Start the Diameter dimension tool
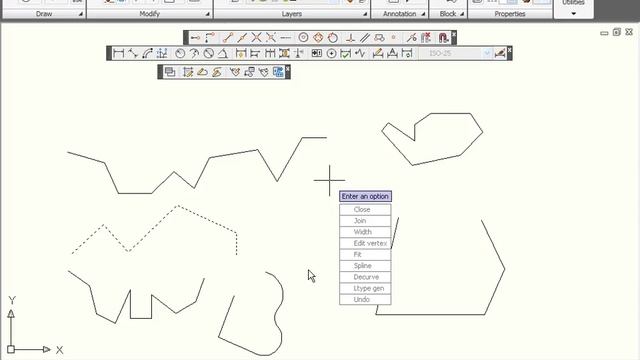Viewport: 640px width, 360px height. pyautogui.click(x=209, y=53)
